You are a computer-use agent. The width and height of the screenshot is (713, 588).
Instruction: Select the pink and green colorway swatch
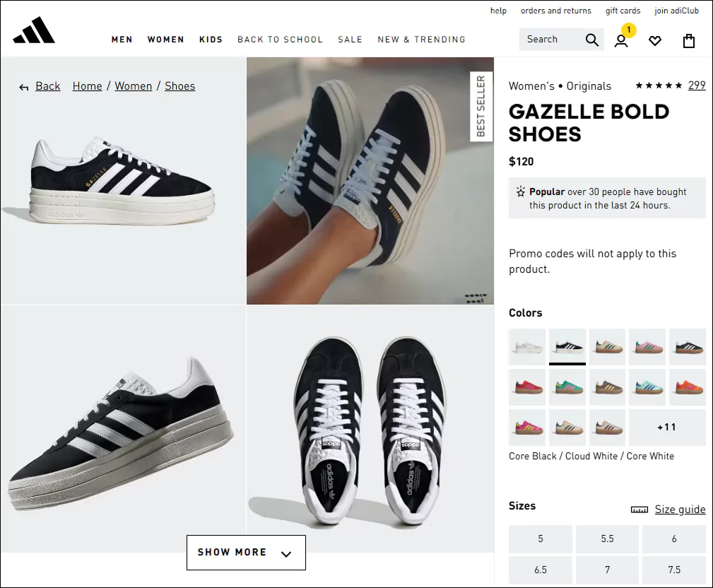click(x=647, y=347)
